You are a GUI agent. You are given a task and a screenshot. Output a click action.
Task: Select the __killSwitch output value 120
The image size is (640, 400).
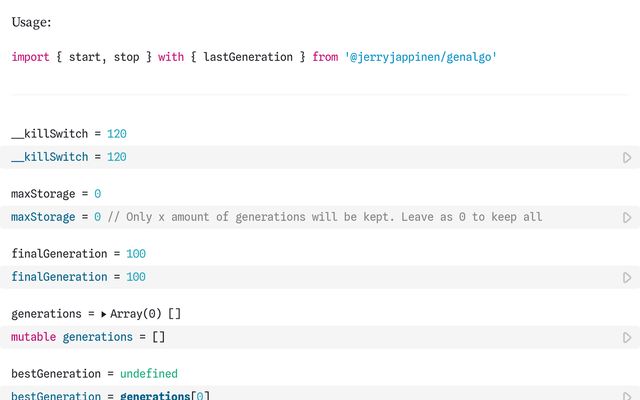tap(116, 133)
